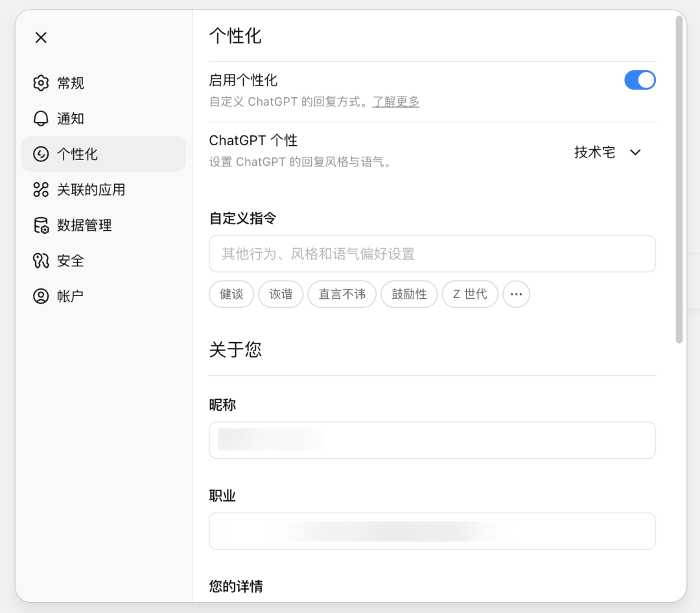Click the 了解更多 link

[x=396, y=102]
